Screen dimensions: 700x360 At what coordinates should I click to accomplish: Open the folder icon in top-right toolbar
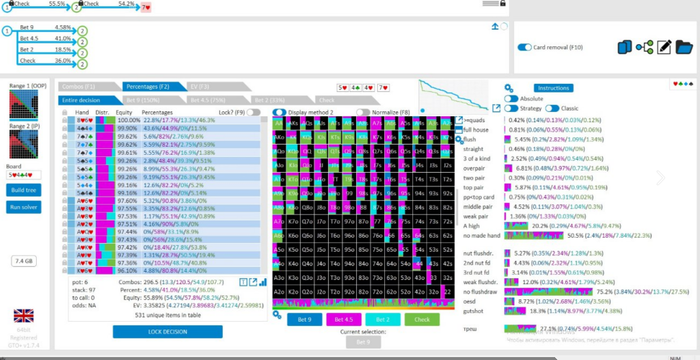(684, 47)
